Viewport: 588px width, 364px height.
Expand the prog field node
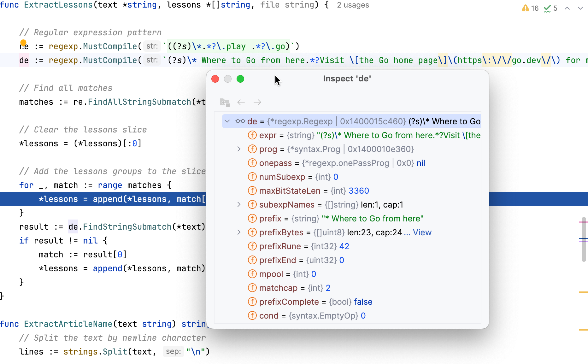pos(239,149)
